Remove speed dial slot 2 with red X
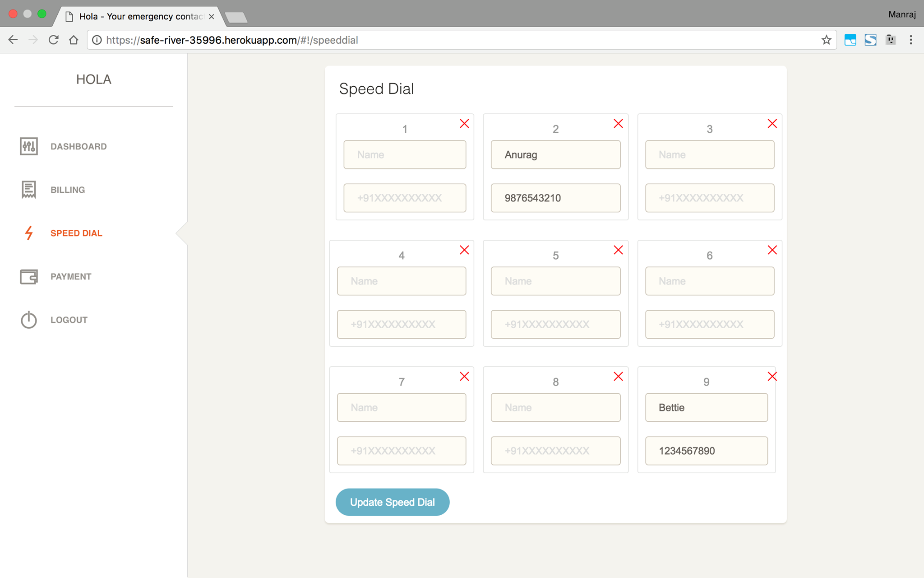The height and width of the screenshot is (578, 924). point(618,124)
